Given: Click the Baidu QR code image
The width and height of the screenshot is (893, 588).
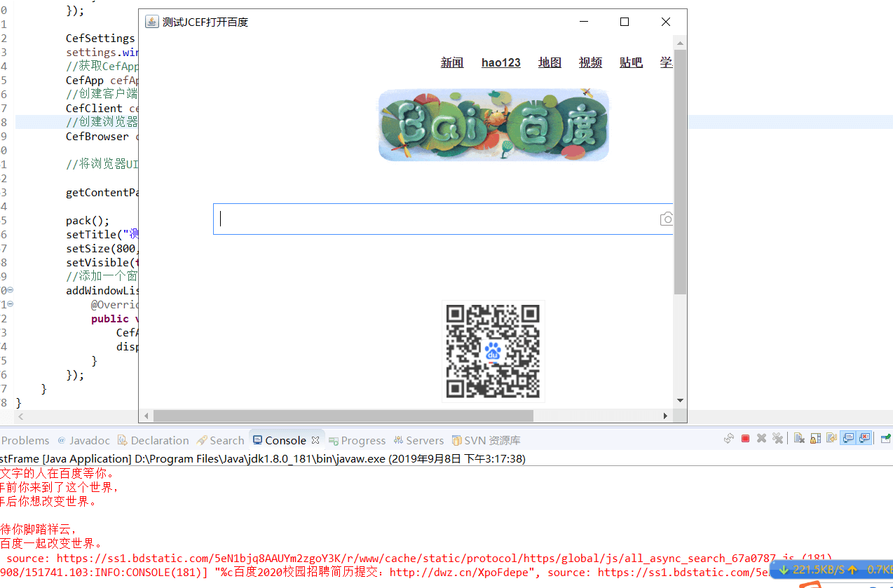Looking at the screenshot, I should click(x=493, y=351).
